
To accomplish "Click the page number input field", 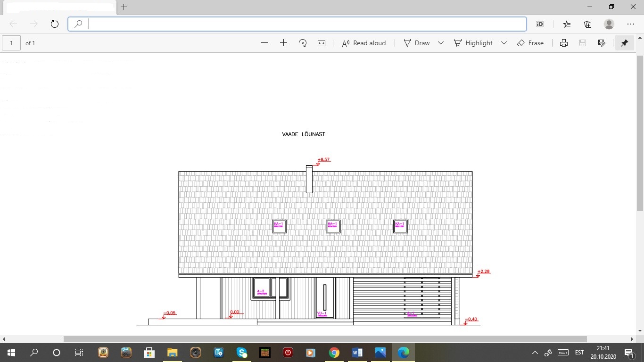I will pos(11,43).
